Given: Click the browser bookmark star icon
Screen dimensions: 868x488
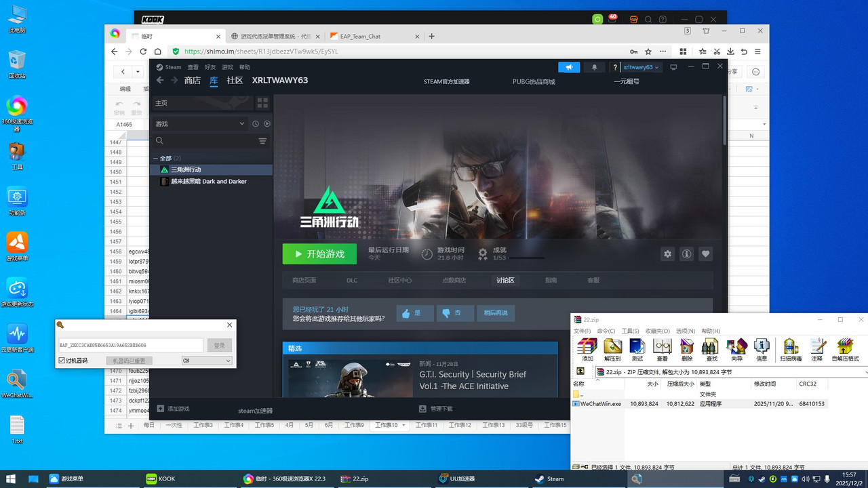Looking at the screenshot, I should click(x=648, y=52).
